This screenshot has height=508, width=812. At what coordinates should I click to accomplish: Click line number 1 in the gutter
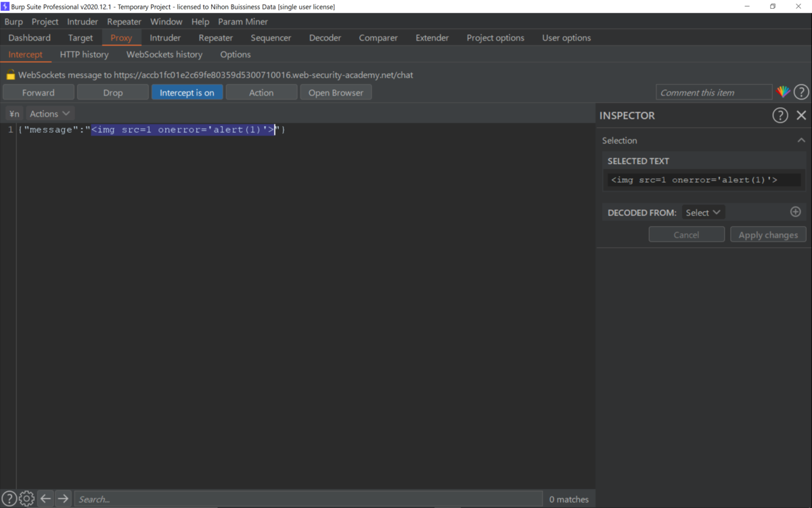tap(10, 129)
